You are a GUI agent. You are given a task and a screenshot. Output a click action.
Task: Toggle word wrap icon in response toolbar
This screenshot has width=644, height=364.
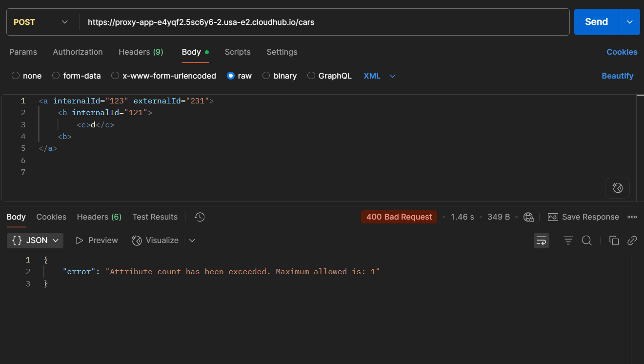tap(541, 241)
